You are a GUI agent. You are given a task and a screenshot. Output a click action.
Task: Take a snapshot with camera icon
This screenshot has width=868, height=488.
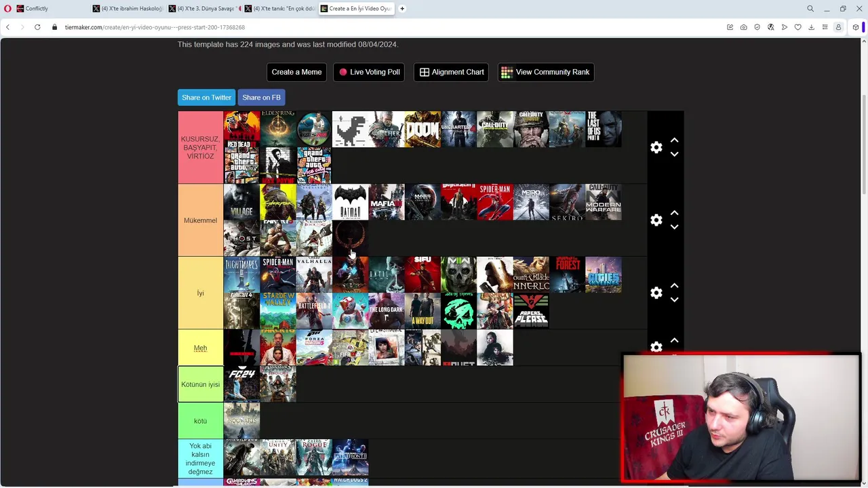[x=744, y=27]
